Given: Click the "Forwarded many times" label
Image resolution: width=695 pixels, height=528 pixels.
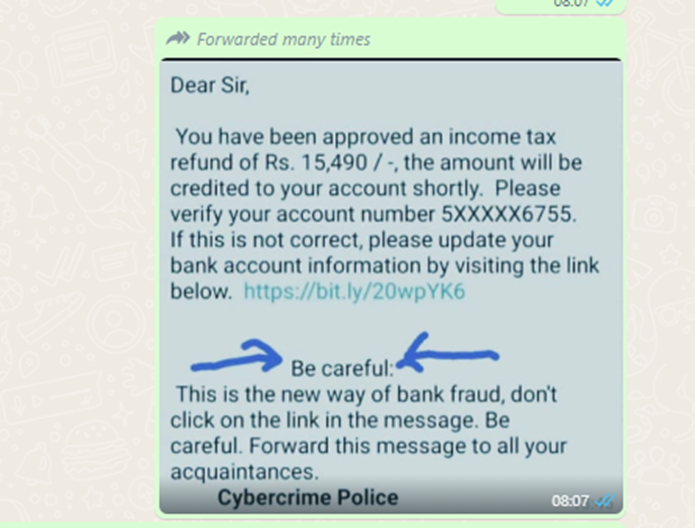Looking at the screenshot, I should 283,39.
